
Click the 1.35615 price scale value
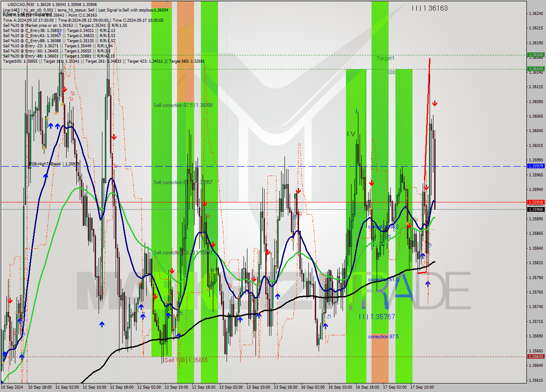(x=535, y=380)
